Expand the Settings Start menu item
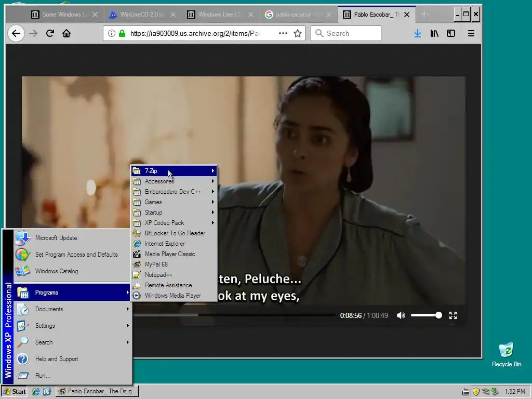The height and width of the screenshot is (399, 532). (72, 326)
